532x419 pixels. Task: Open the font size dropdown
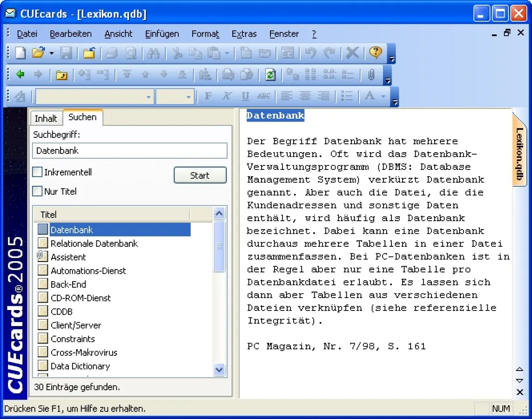189,97
